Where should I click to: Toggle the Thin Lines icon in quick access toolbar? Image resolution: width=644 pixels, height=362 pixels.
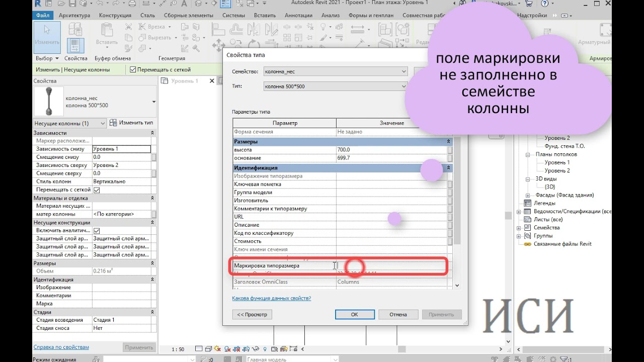tap(226, 4)
